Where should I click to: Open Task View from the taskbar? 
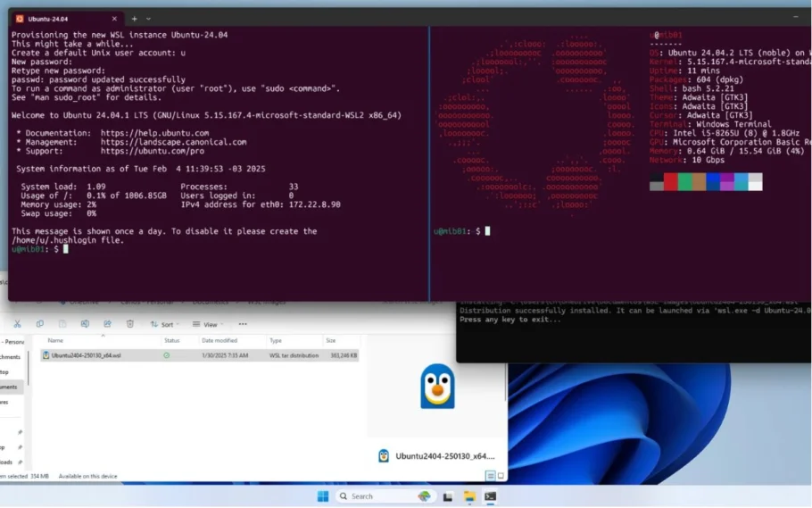pyautogui.click(x=448, y=496)
